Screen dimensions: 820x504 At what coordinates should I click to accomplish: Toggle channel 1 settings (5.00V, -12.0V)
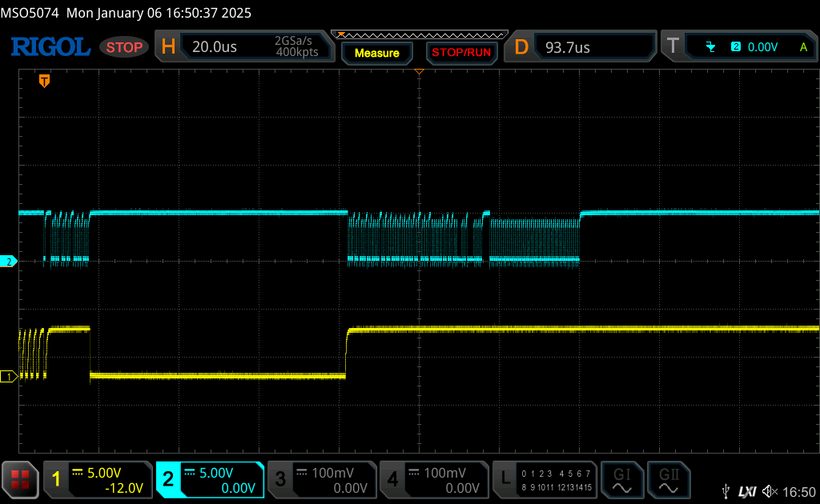(x=98, y=479)
